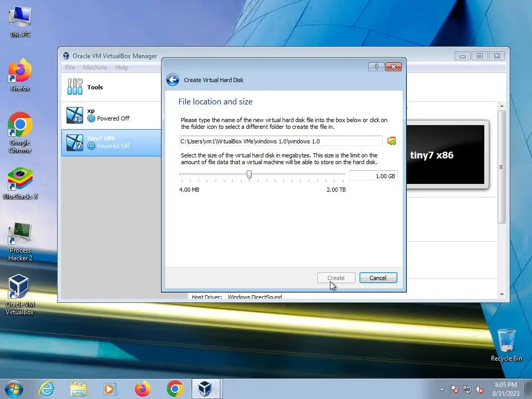Open the media player from the taskbar
The image size is (532, 399).
tap(110, 389)
